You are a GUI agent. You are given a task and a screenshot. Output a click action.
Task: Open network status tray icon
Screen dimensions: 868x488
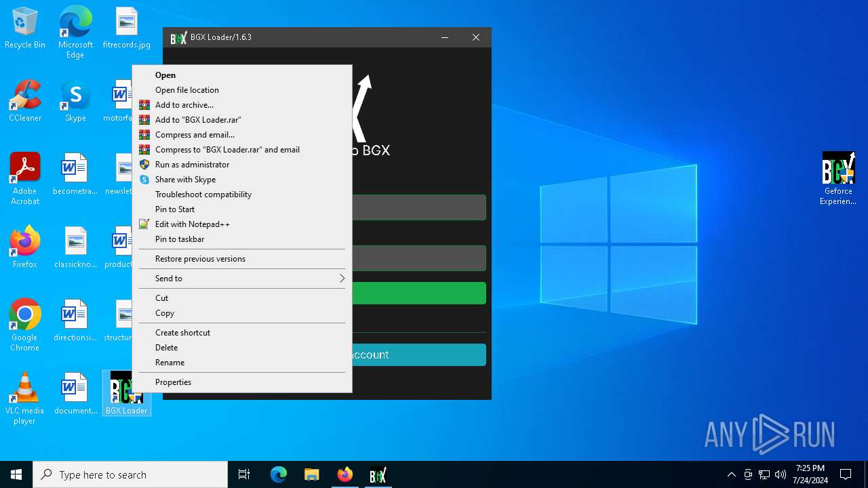[764, 474]
